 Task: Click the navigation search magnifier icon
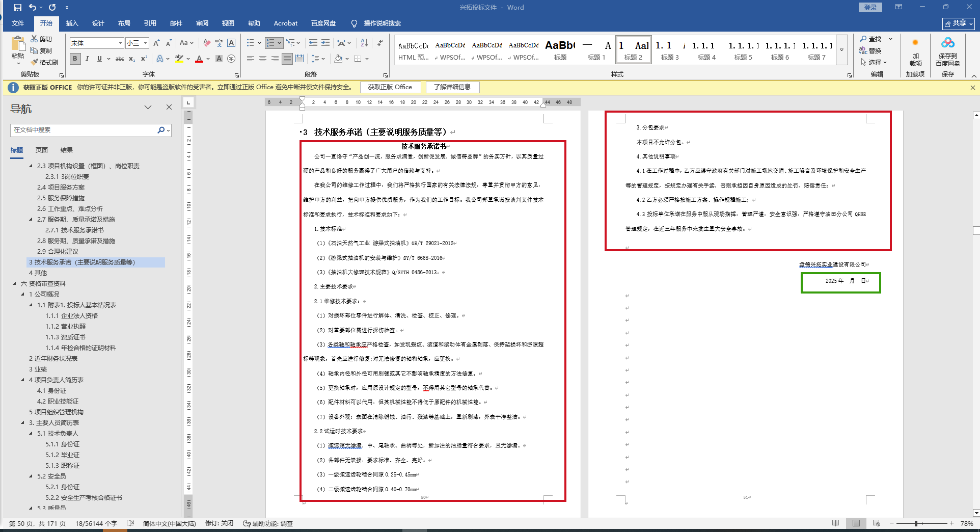(161, 130)
